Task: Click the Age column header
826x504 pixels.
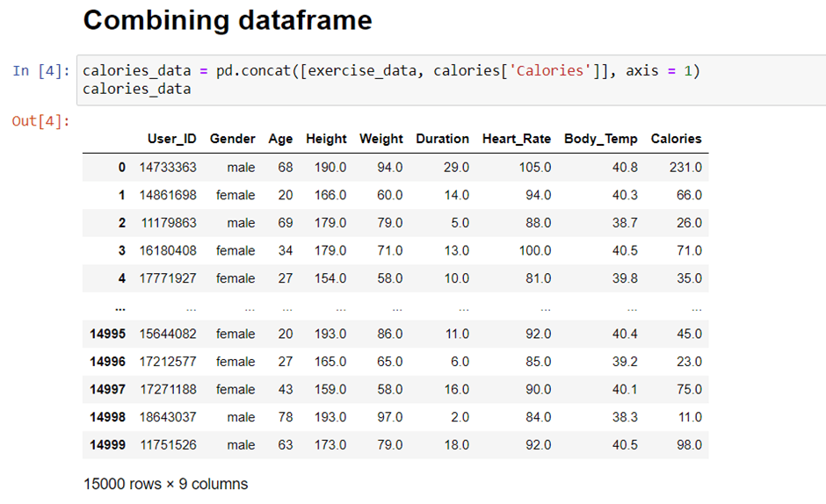Action: [x=280, y=139]
